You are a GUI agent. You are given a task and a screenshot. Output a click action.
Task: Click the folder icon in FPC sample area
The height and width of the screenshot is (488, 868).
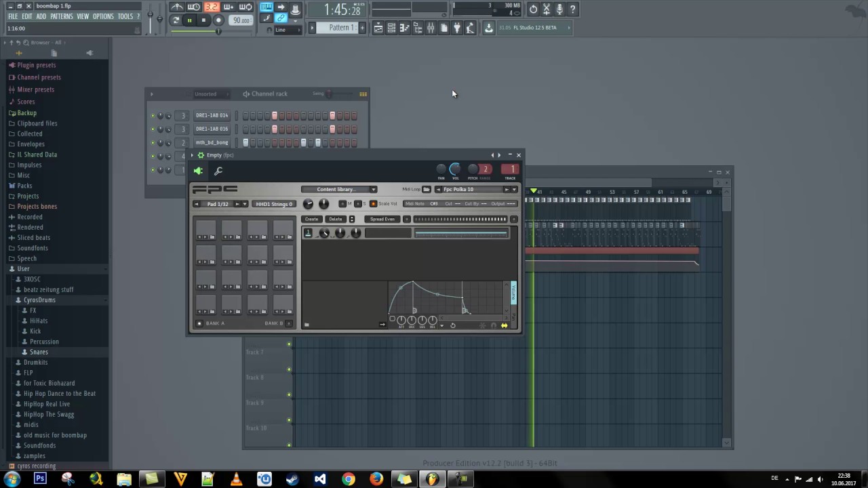coord(307,325)
